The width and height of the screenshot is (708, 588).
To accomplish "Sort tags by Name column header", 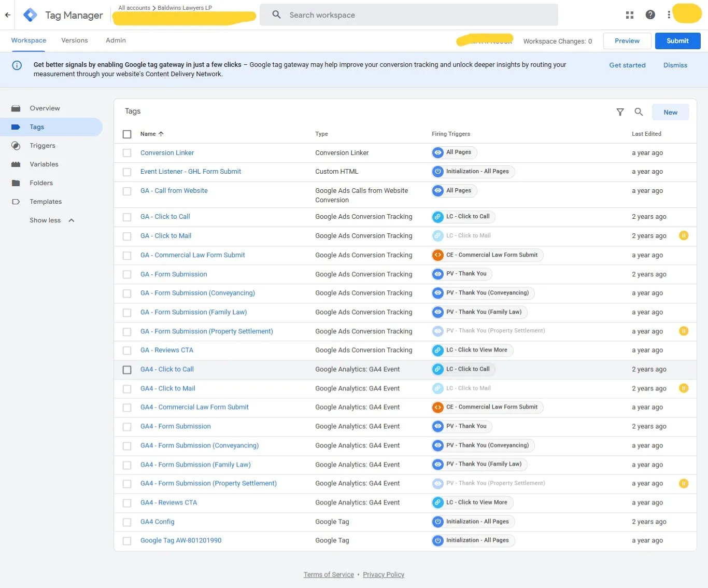I will (x=152, y=134).
